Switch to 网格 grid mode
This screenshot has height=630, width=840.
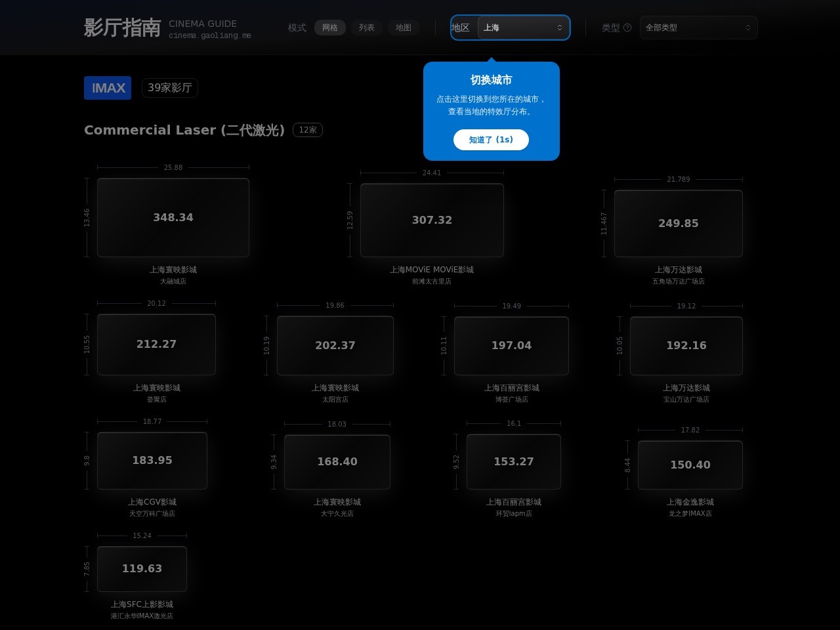click(330, 28)
